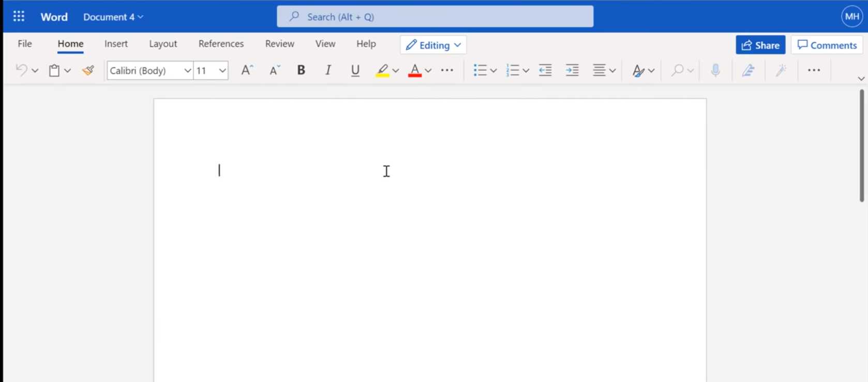Click the vertical scrollbar thumb

point(862,146)
